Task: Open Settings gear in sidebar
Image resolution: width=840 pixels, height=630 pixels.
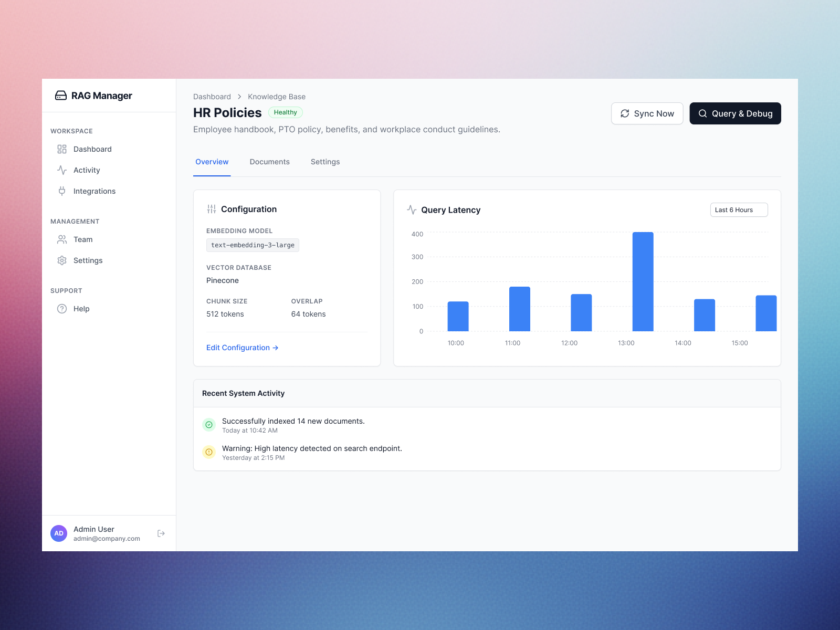Action: (62, 260)
